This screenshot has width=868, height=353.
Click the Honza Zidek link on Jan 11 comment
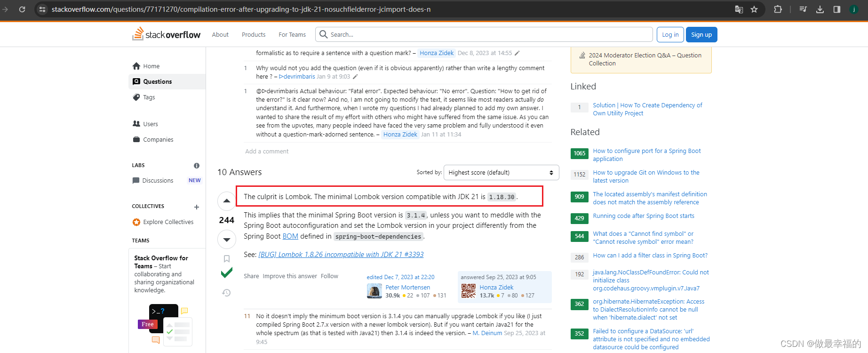400,135
